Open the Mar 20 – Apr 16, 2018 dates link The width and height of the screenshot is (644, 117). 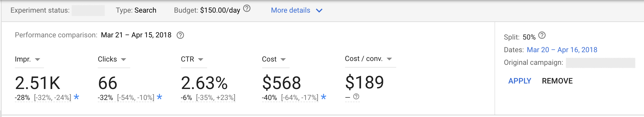click(562, 50)
